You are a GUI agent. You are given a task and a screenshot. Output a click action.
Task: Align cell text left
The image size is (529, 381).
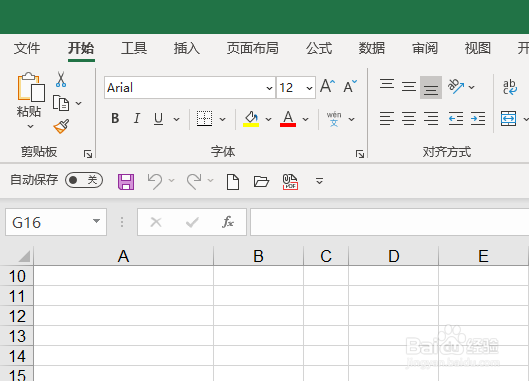pos(387,118)
